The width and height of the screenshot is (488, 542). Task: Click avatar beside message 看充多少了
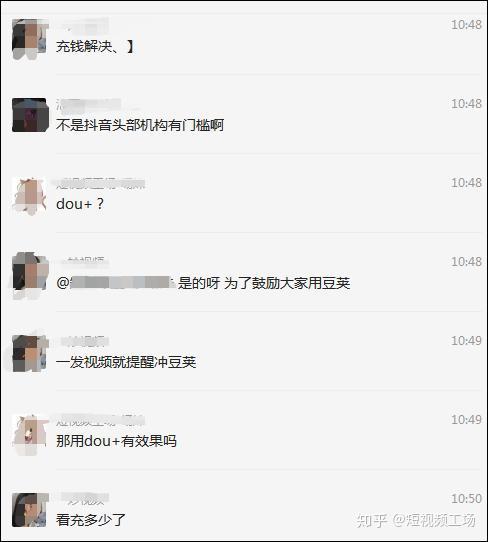[30, 510]
